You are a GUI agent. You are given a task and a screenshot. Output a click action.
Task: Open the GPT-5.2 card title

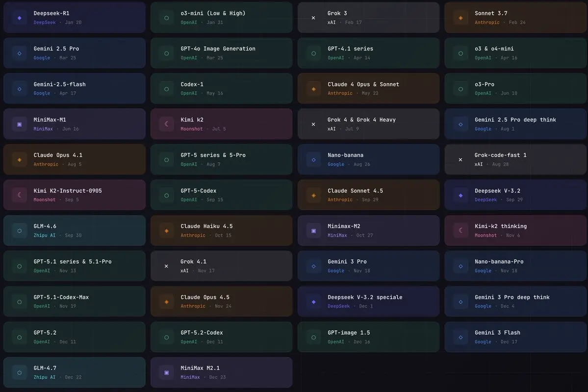click(45, 333)
